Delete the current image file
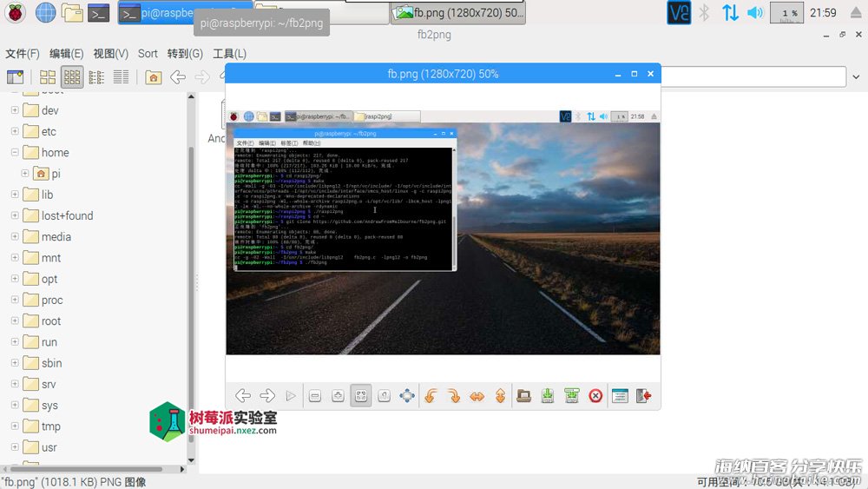This screenshot has width=868, height=489. pos(595,395)
